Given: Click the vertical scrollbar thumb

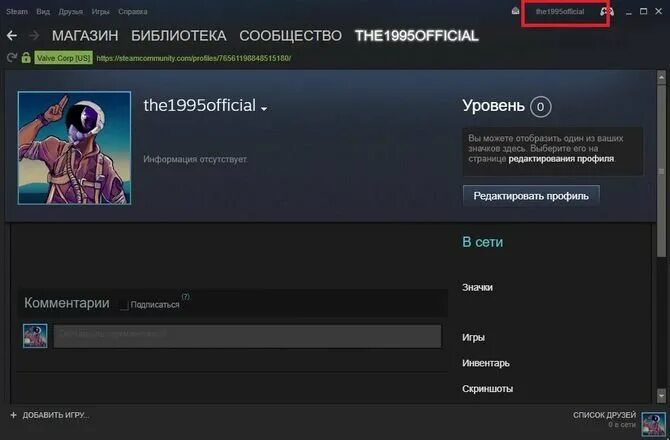Looking at the screenshot, I should (x=661, y=170).
